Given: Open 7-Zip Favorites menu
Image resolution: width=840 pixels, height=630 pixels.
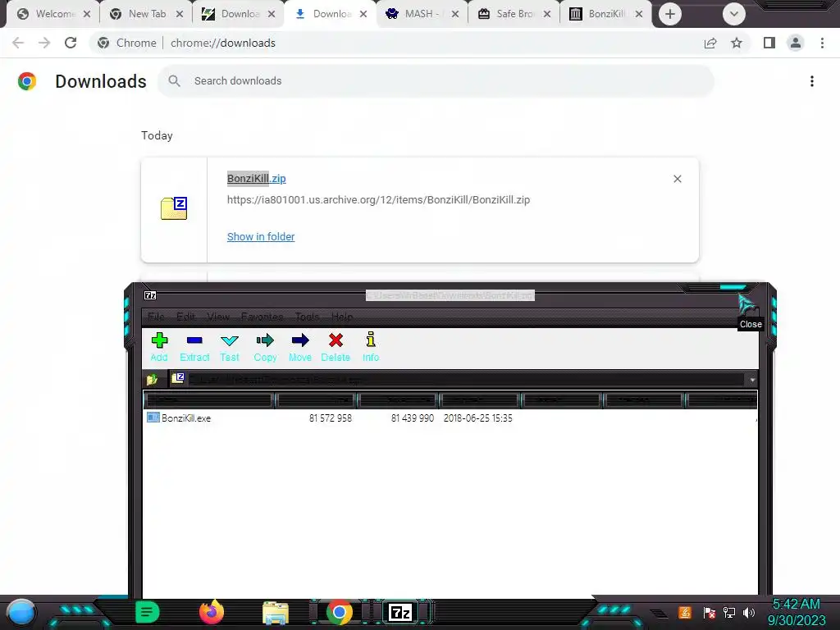Looking at the screenshot, I should (262, 317).
